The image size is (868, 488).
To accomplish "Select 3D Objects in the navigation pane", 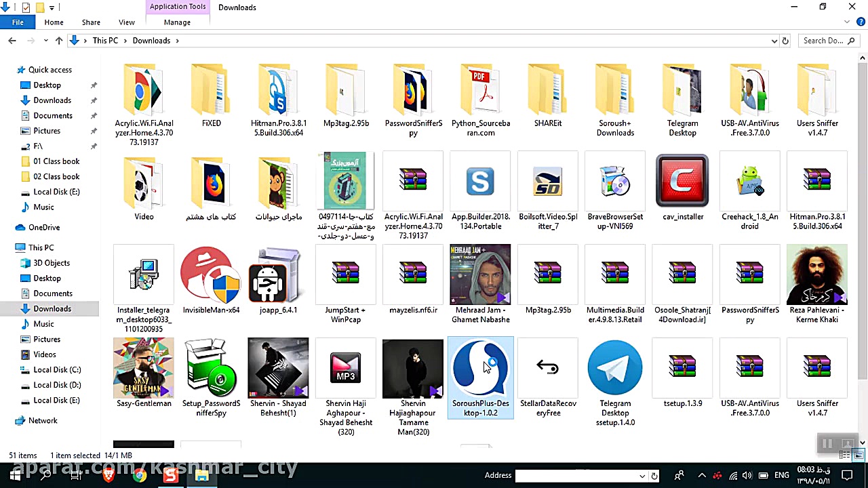I will [52, 263].
